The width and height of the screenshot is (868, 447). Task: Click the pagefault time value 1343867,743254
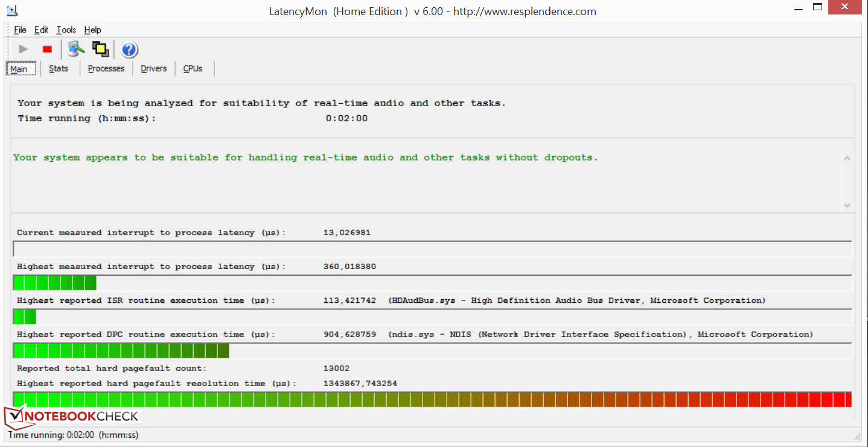click(x=360, y=383)
